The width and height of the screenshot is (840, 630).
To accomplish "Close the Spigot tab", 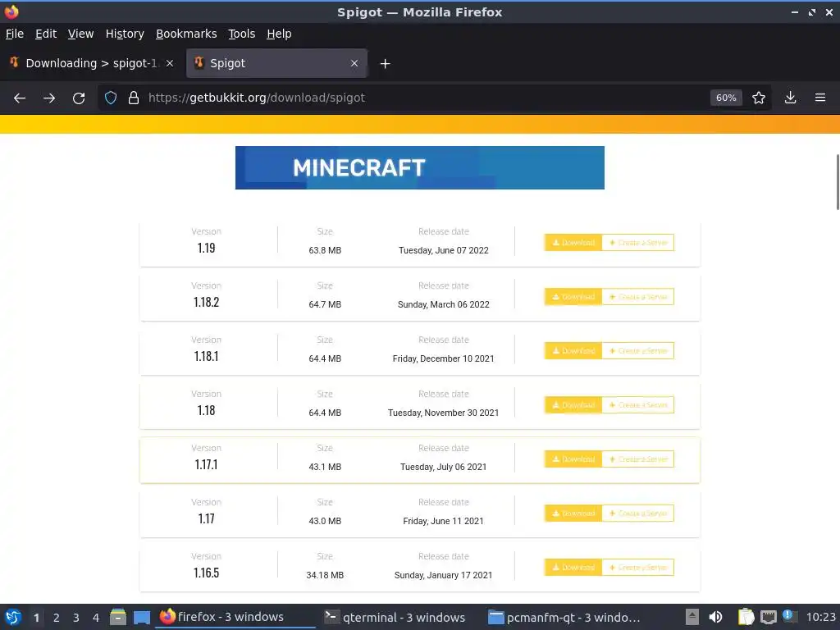I will [354, 63].
